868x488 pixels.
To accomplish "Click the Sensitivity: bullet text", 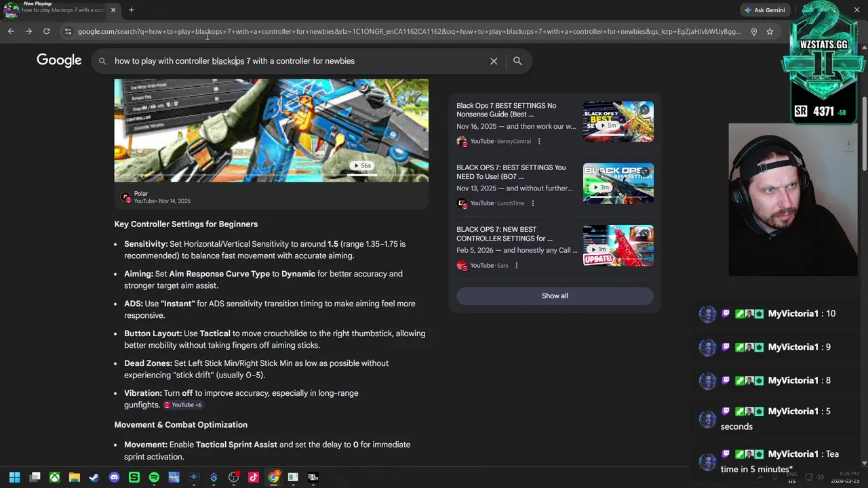I will coord(264,249).
